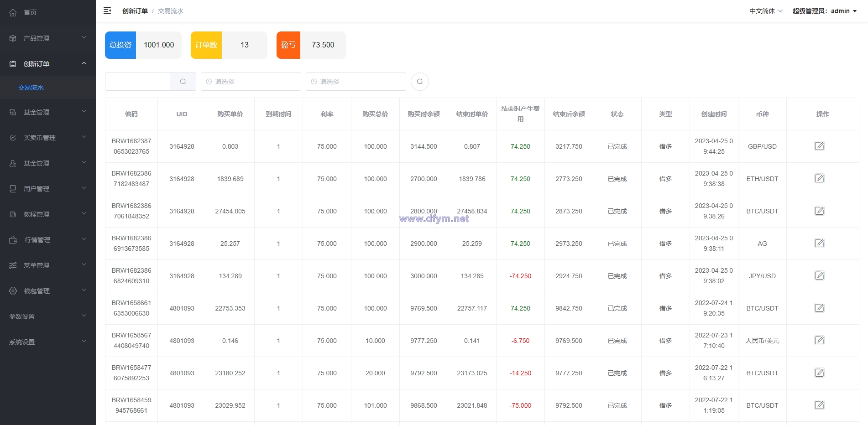Edit order BRW16823870653023765 via pencil icon
The image size is (868, 425).
820,146
